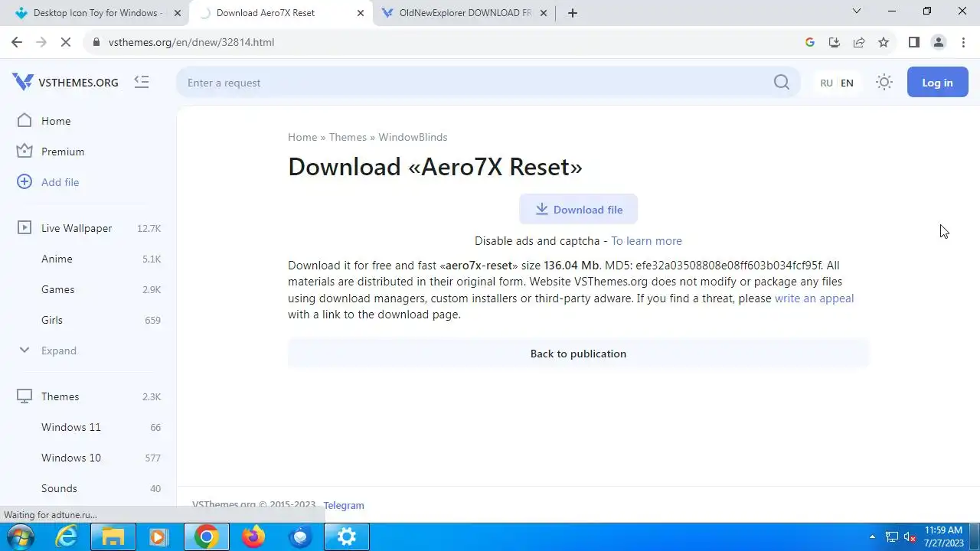Click the address bar URL
The height and width of the screenshot is (551, 980).
(191, 42)
